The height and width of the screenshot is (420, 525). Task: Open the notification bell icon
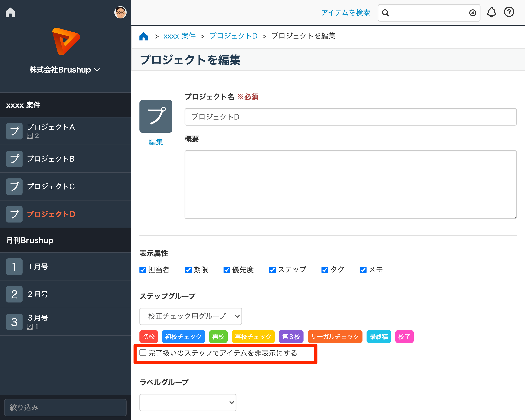pos(492,13)
